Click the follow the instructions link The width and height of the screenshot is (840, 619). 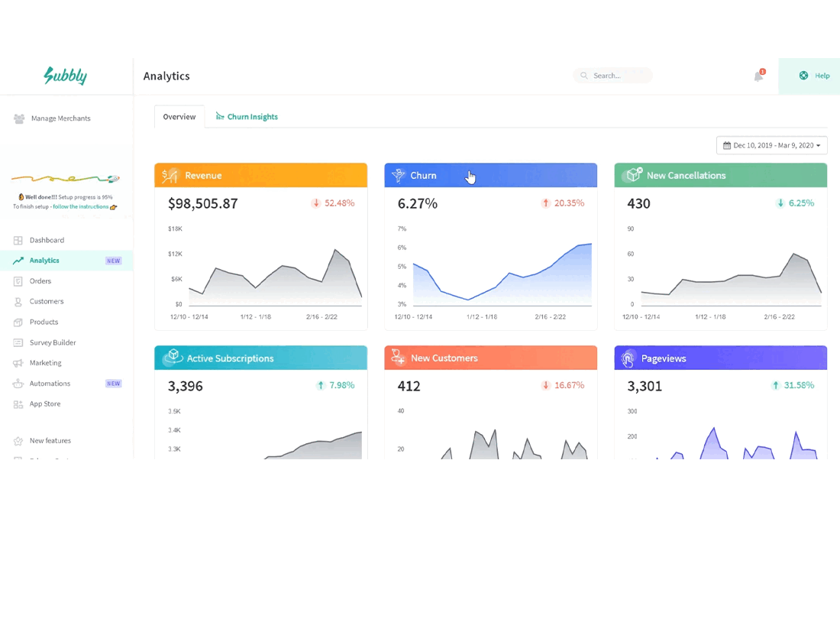81,207
